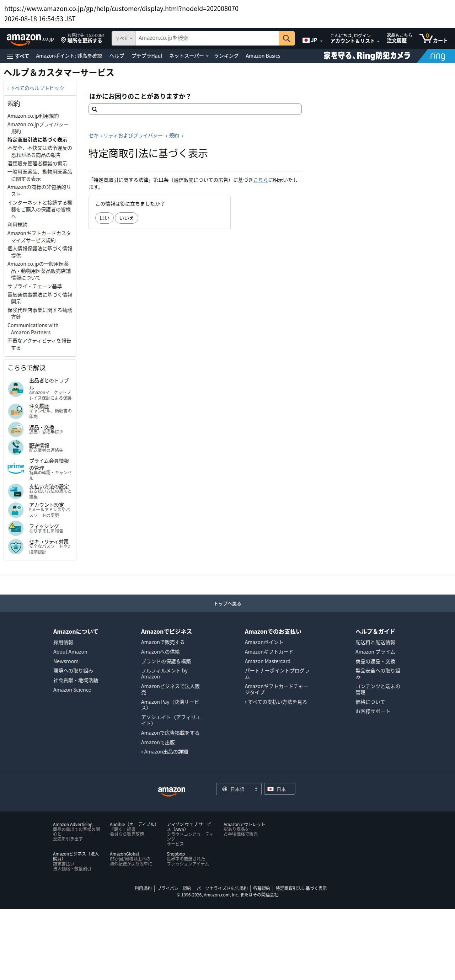
Task: Click the Amazon logo in the footer
Action: click(x=172, y=791)
